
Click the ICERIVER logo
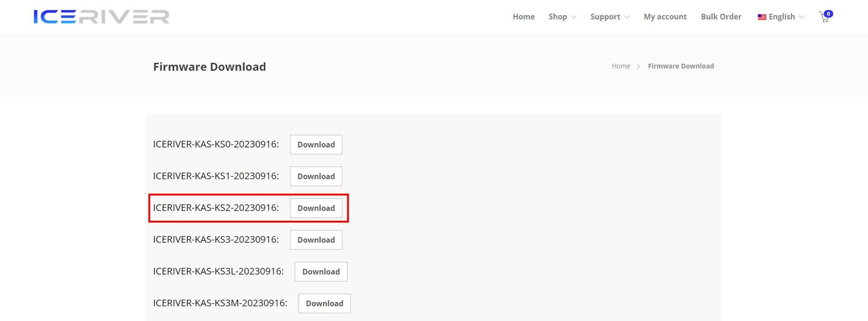coord(101,17)
